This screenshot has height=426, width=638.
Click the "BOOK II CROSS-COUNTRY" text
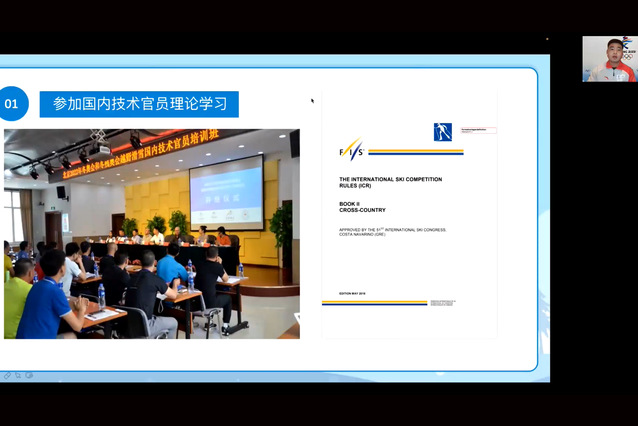tap(364, 207)
